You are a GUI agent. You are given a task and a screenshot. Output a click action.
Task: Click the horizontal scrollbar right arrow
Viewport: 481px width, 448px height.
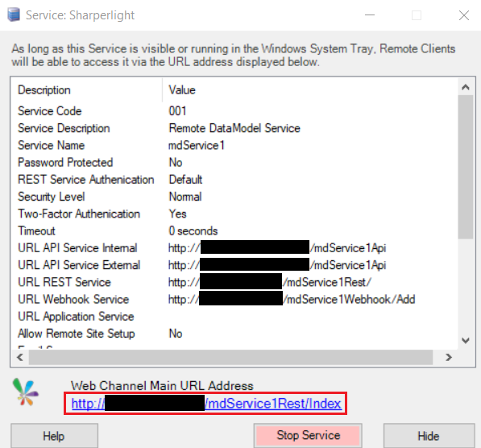coord(449,357)
